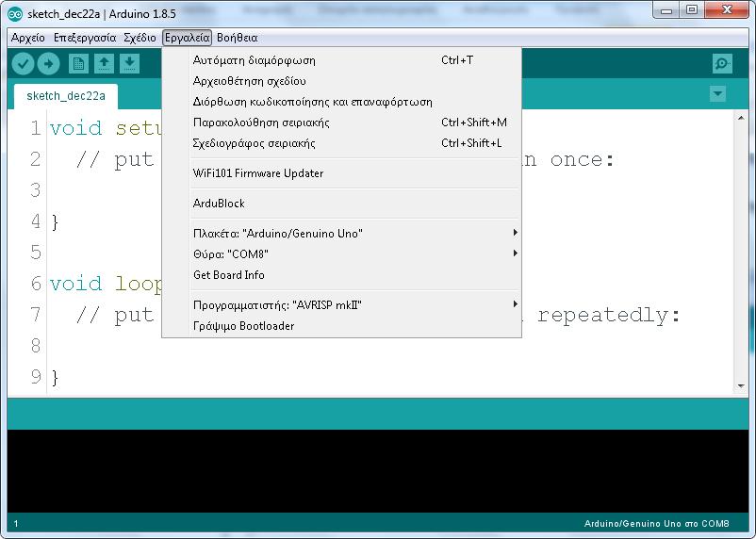The height and width of the screenshot is (539, 756).
Task: Select Προγραμματιστής "AVRISP mkII" entry
Action: 342,304
